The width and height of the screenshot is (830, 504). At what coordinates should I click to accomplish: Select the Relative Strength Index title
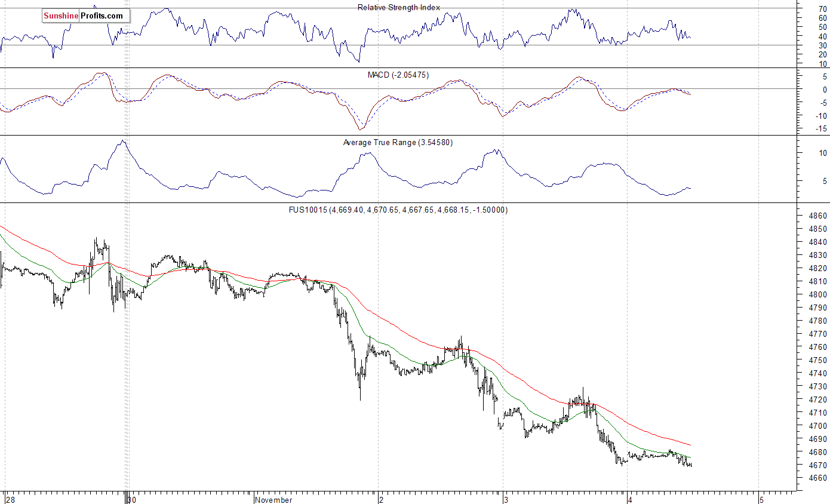pos(399,7)
